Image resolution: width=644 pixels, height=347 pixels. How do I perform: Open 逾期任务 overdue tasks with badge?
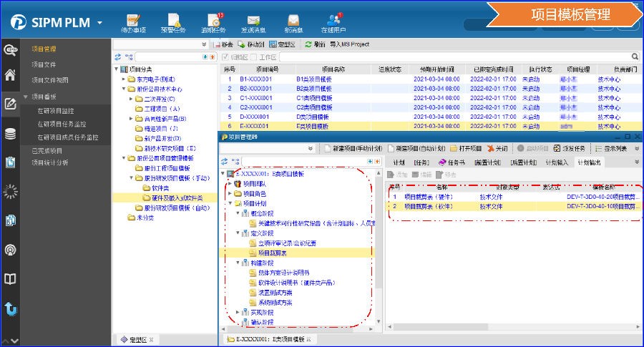pos(213,22)
